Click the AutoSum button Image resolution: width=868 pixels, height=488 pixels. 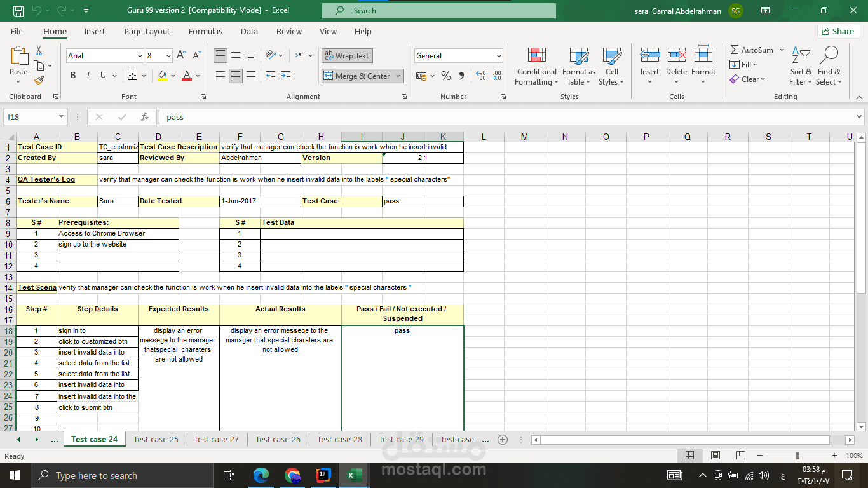[x=752, y=50]
